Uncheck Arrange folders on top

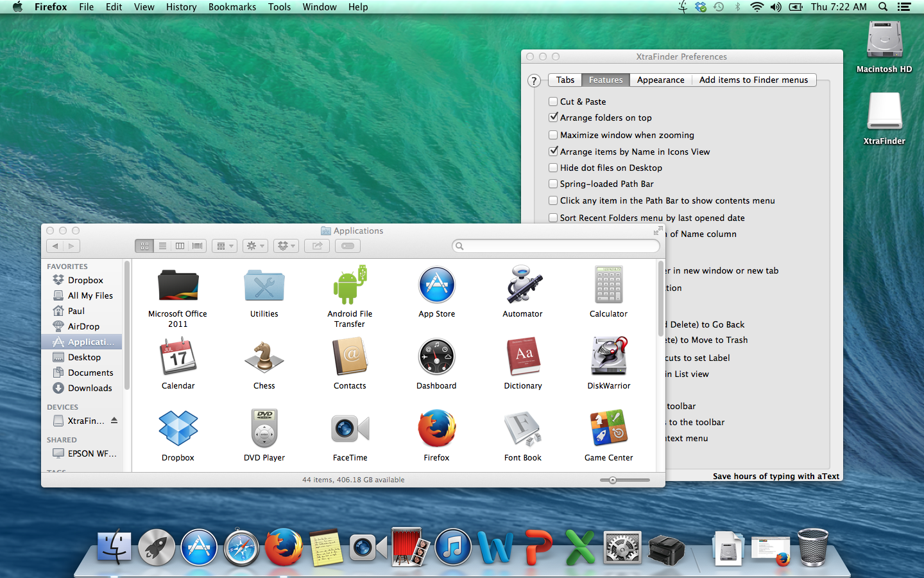pos(553,118)
